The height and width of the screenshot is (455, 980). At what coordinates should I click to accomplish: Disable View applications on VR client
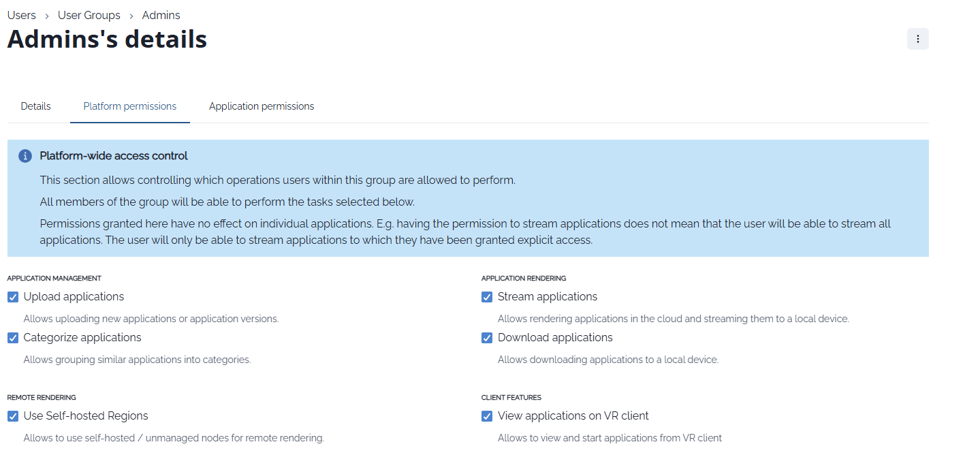(487, 416)
